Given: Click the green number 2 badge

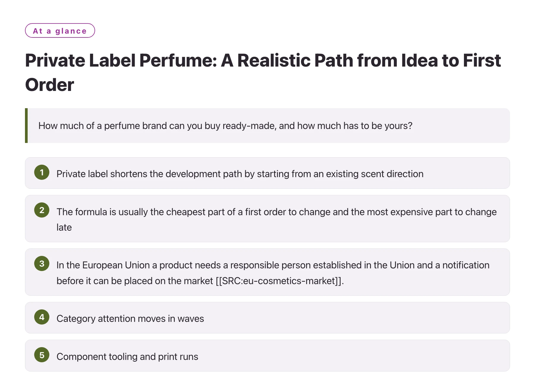Looking at the screenshot, I should [42, 210].
